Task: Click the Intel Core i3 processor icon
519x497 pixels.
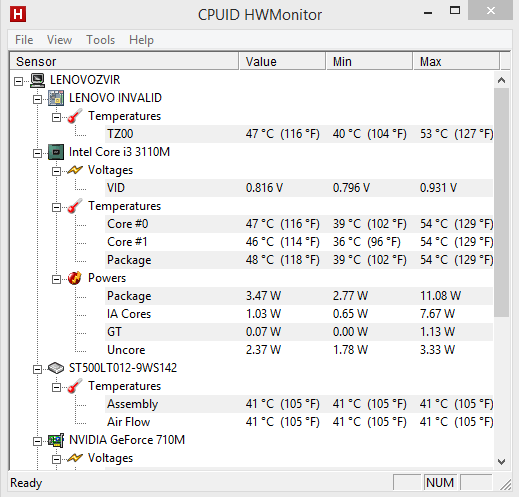Action: pos(56,152)
